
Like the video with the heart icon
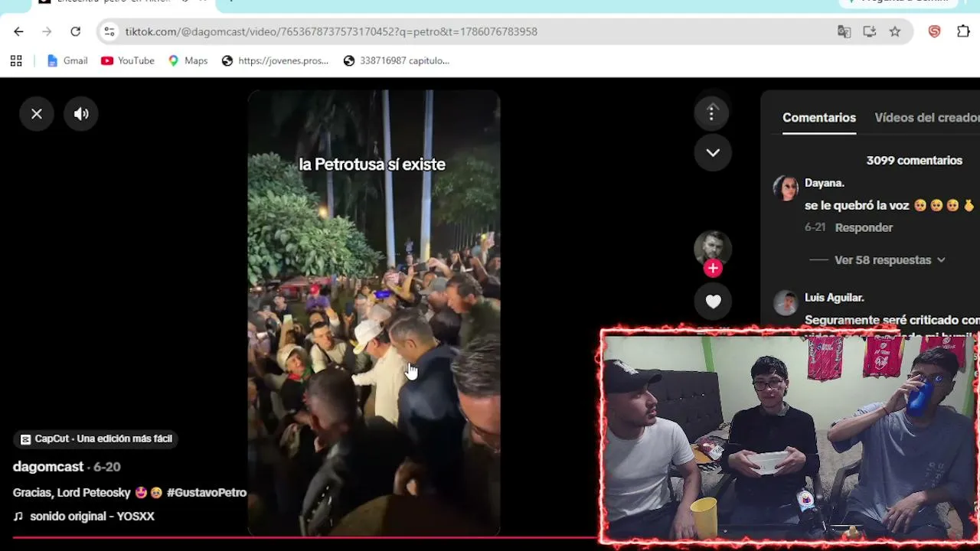[x=713, y=302]
